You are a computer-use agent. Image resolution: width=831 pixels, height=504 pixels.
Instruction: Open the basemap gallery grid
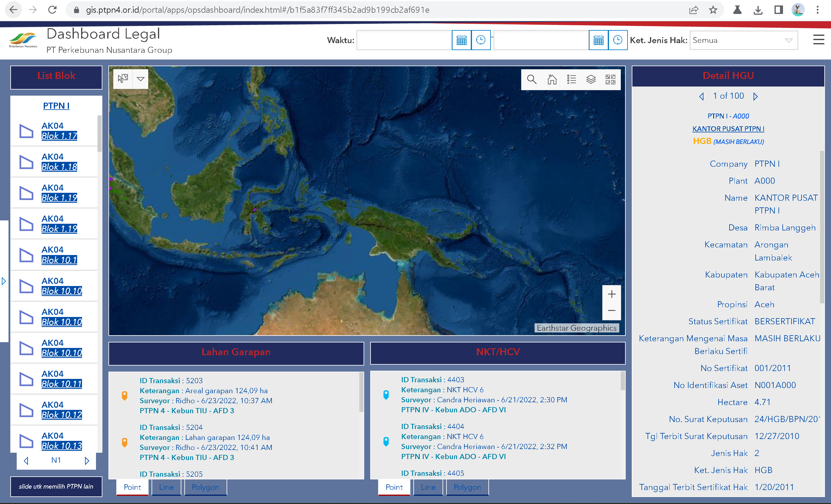click(x=610, y=80)
